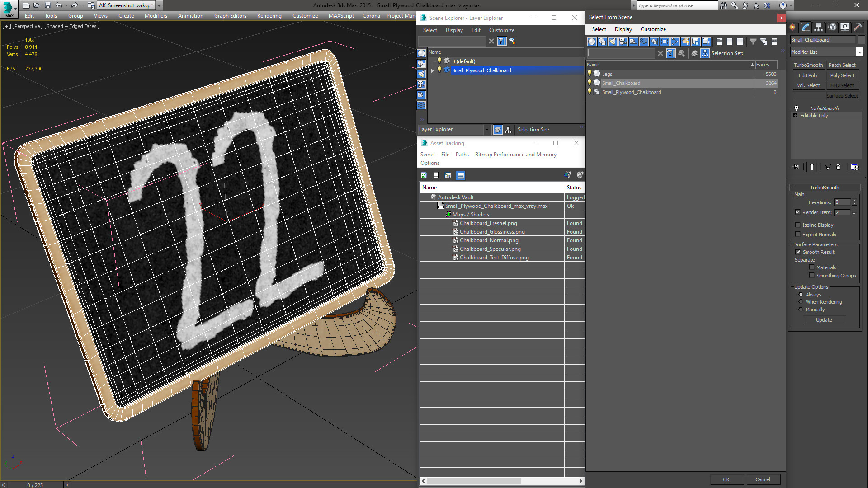868x488 pixels.
Task: Enable Explicit Normals checkbox
Action: [798, 235]
